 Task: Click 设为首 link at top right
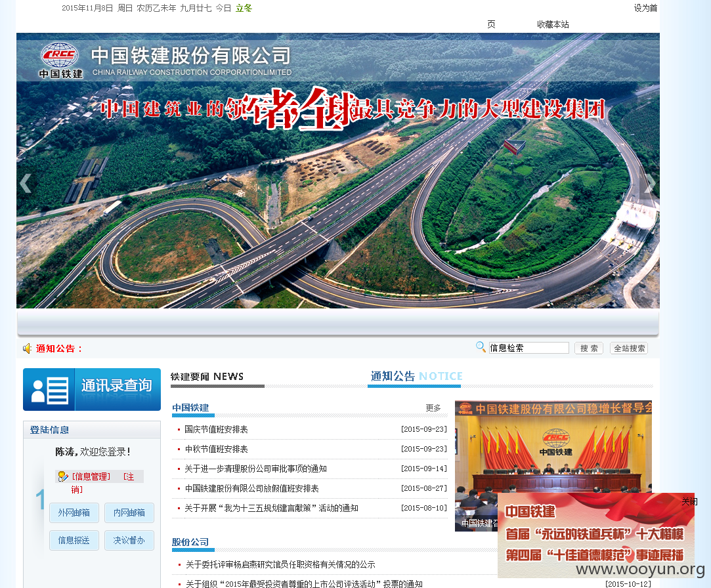(x=645, y=8)
